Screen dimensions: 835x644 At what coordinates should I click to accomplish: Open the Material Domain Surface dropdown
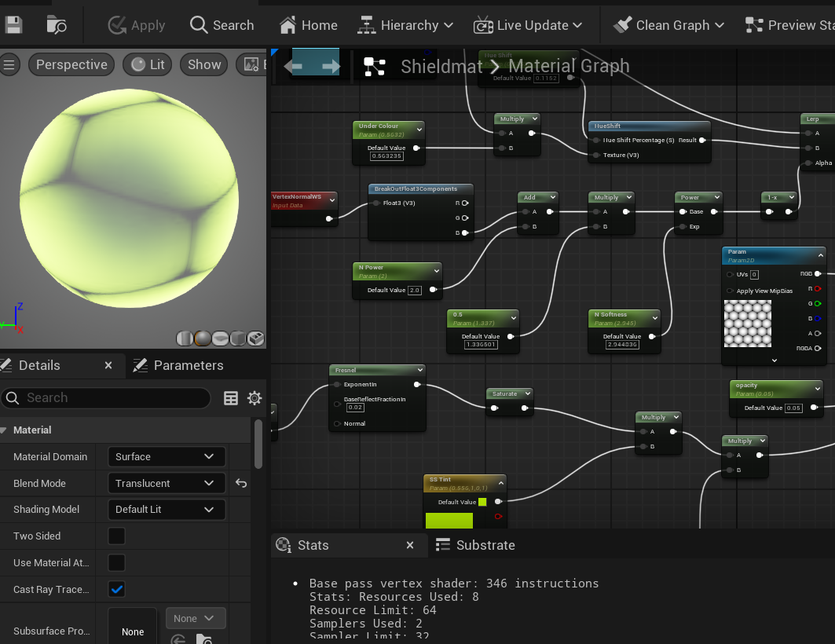[167, 456]
